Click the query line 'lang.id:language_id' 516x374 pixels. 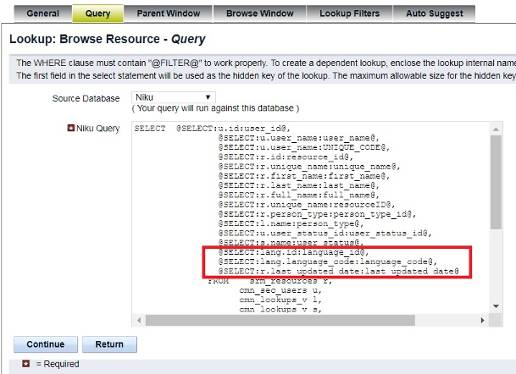[x=293, y=252]
